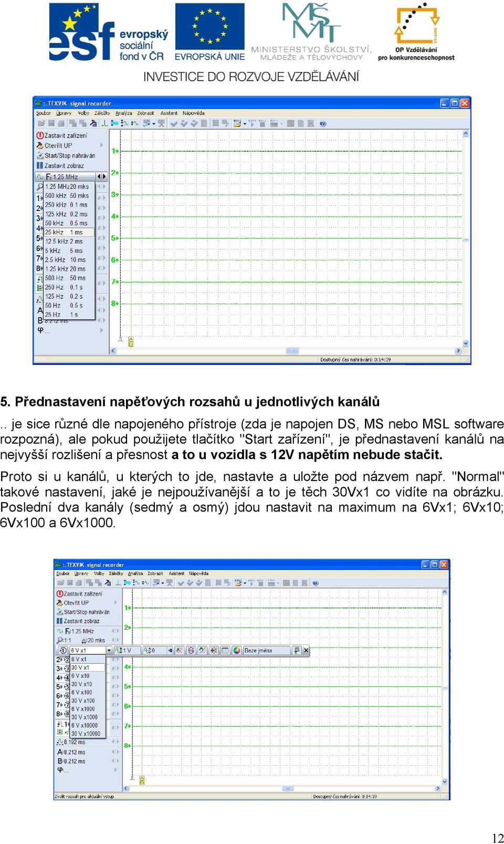The image size is (504, 844).
Task: Close the lower channel settings toolbar with X
Action: (x=306, y=650)
